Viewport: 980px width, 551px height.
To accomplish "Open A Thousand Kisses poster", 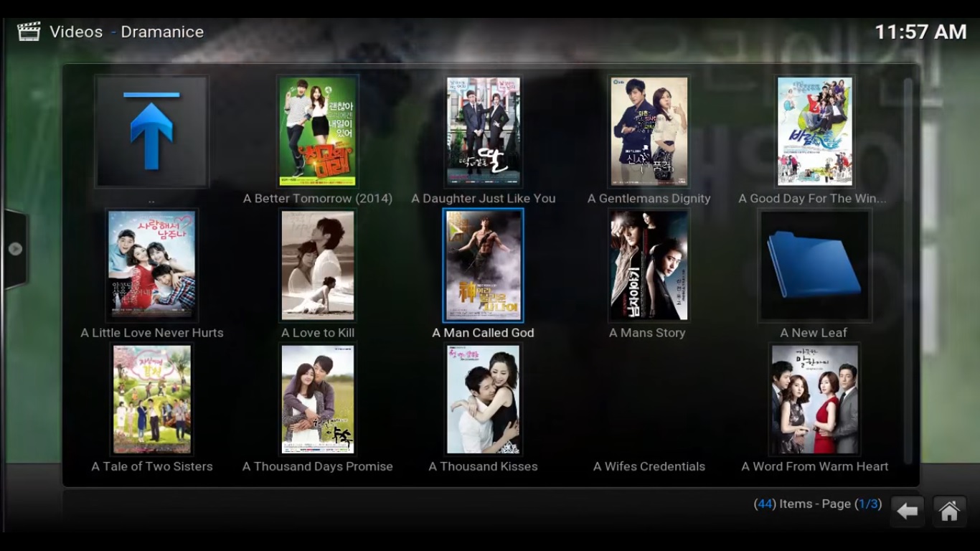I will (484, 400).
